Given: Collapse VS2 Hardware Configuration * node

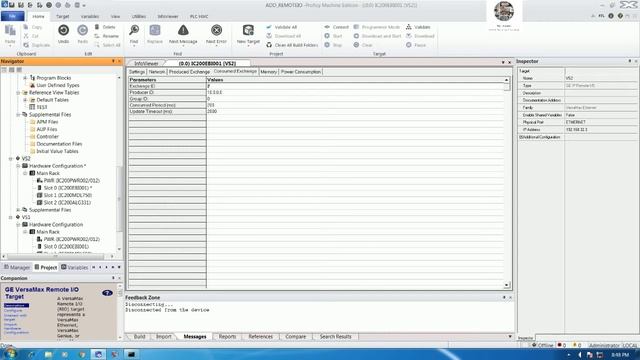Looking at the screenshot, I should click(x=18, y=166).
